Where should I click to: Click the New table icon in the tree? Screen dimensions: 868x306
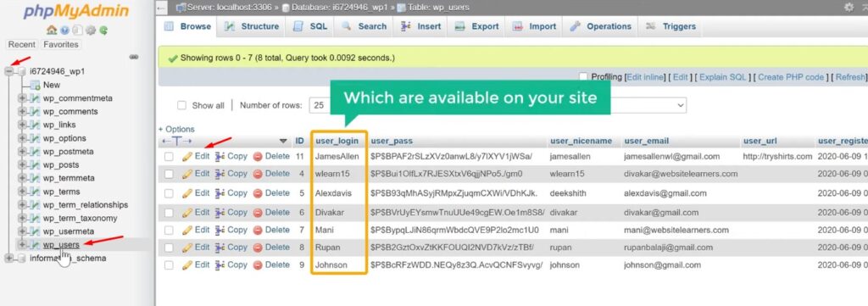(35, 86)
